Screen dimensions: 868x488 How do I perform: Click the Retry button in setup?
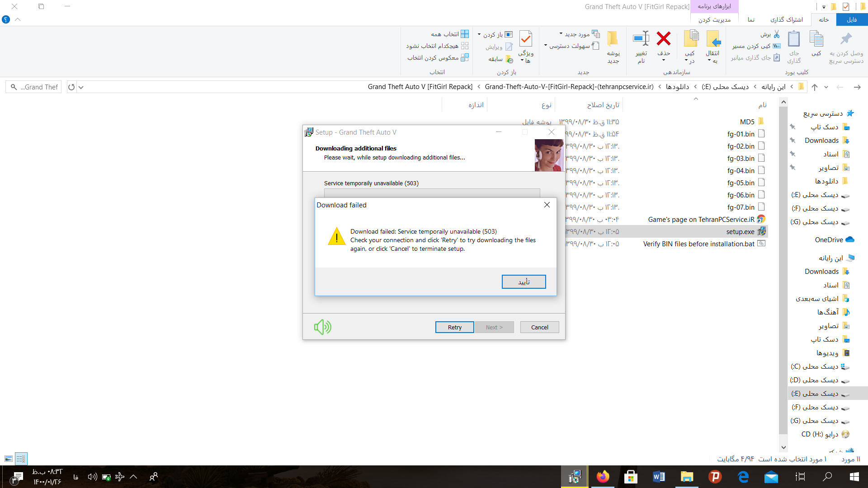[454, 327]
